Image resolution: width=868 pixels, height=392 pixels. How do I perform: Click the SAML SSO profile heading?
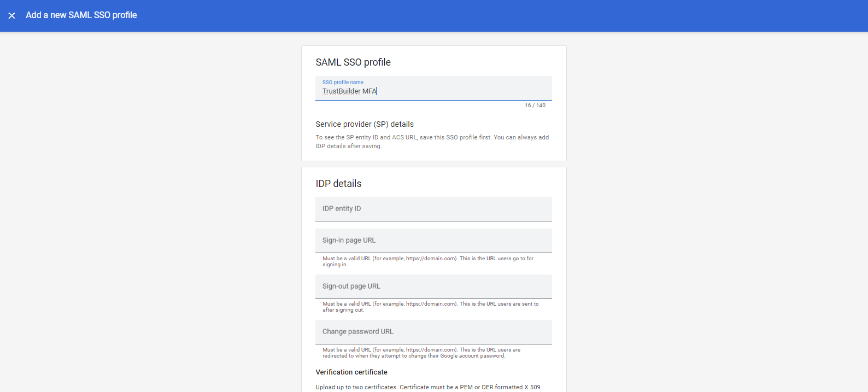(x=353, y=62)
